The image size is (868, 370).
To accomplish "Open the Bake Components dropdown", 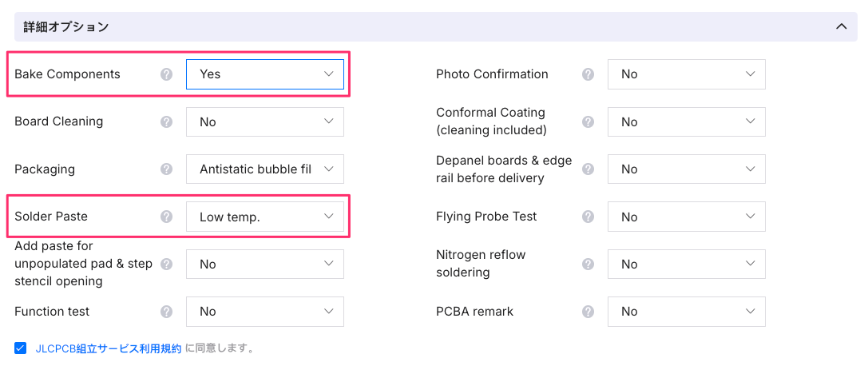I will pos(264,74).
